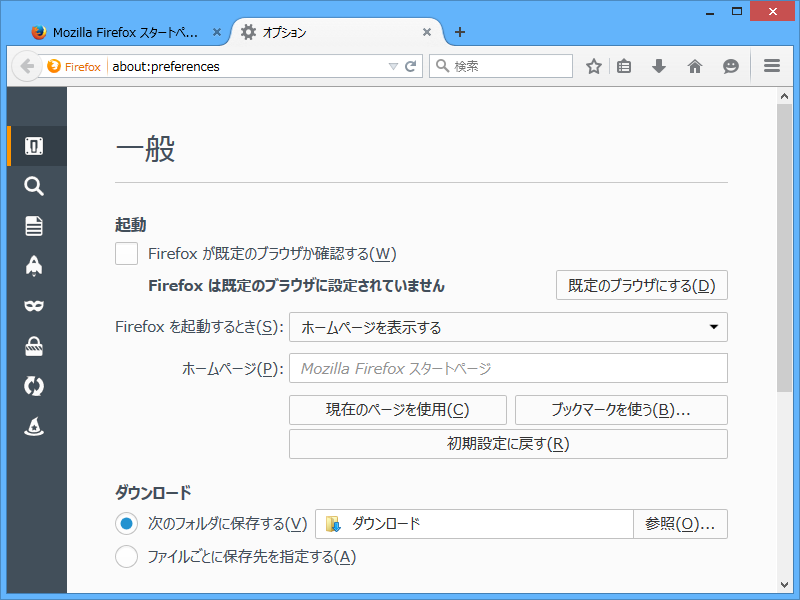Viewport: 800px width, 600px height.
Task: Open the Content settings panel (page icon)
Action: point(34,226)
